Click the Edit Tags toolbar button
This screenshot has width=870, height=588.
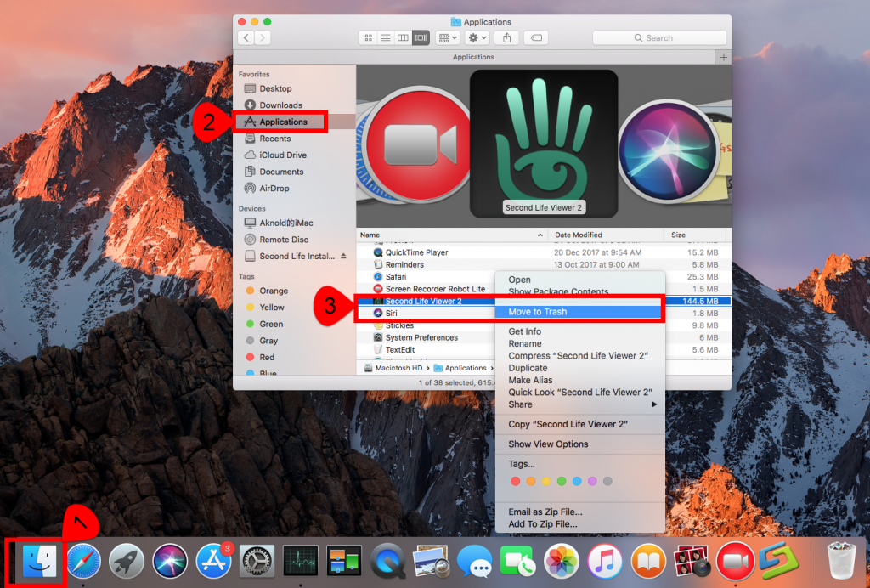[x=534, y=38]
